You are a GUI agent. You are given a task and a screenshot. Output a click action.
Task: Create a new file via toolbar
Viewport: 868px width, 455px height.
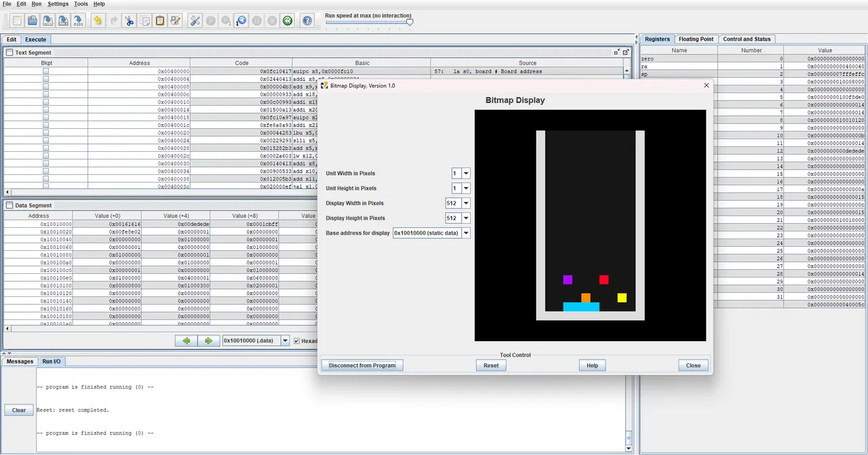click(17, 21)
